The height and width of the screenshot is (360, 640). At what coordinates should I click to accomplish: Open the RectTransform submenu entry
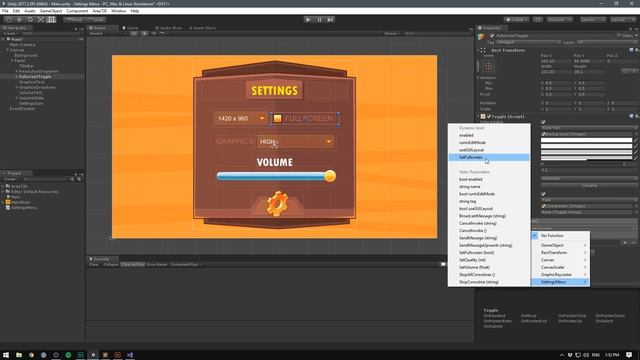560,253
